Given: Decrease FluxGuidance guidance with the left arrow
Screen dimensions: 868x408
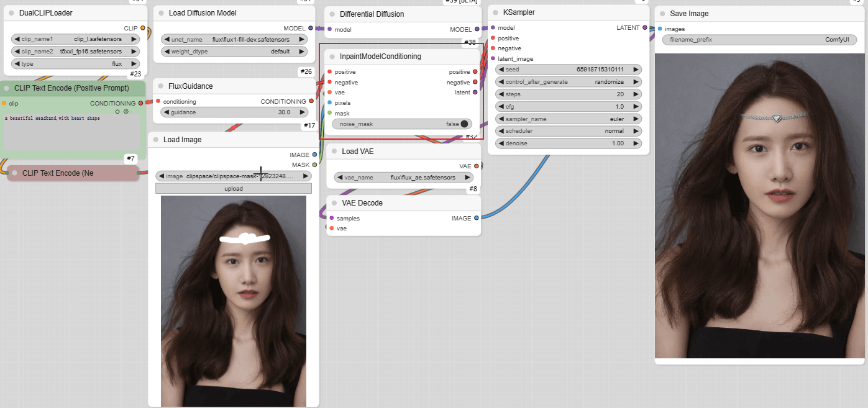Looking at the screenshot, I should pos(167,112).
